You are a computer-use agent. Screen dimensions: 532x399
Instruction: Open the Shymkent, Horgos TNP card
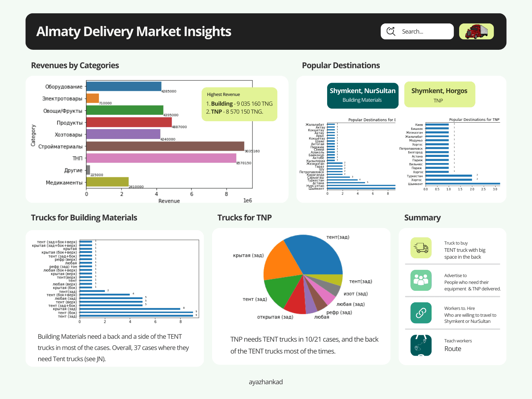pyautogui.click(x=440, y=95)
